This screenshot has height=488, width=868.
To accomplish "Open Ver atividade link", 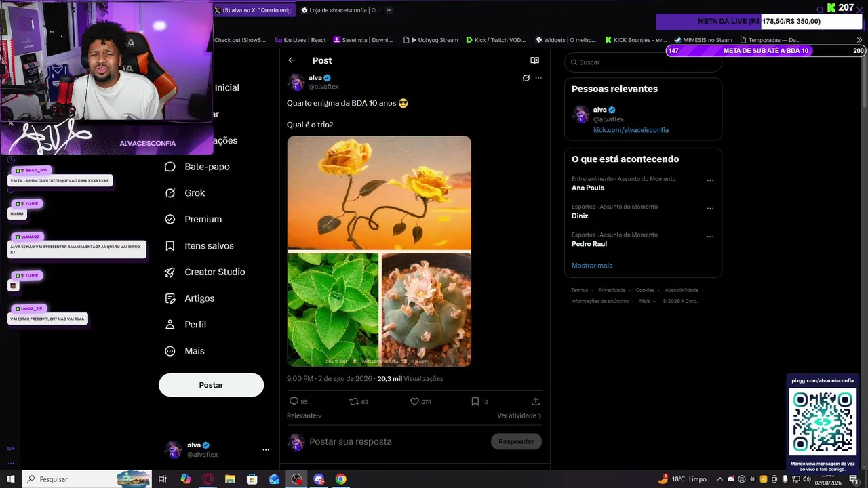I will pyautogui.click(x=519, y=415).
